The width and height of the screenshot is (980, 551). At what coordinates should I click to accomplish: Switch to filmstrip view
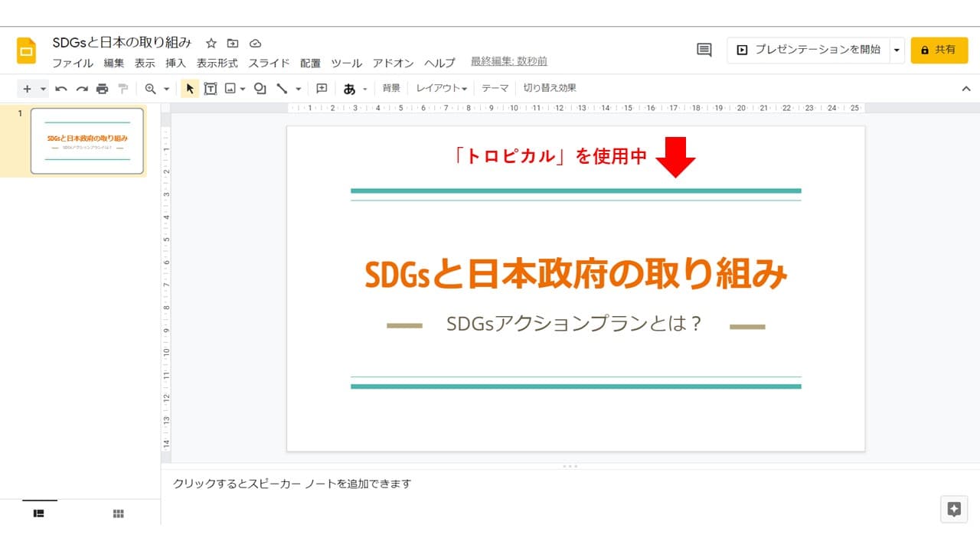[x=39, y=514]
